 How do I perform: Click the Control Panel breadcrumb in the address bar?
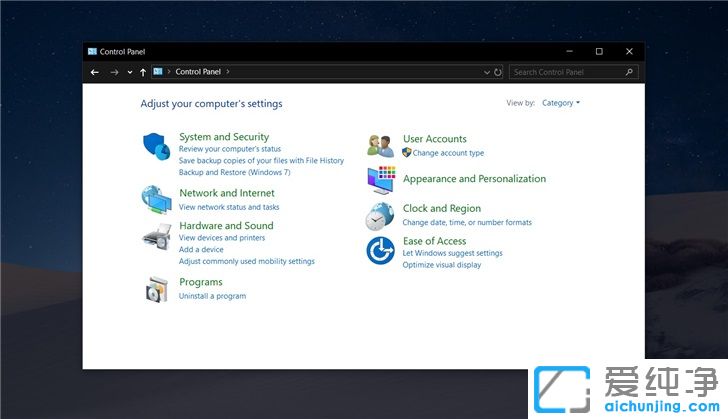pos(198,72)
